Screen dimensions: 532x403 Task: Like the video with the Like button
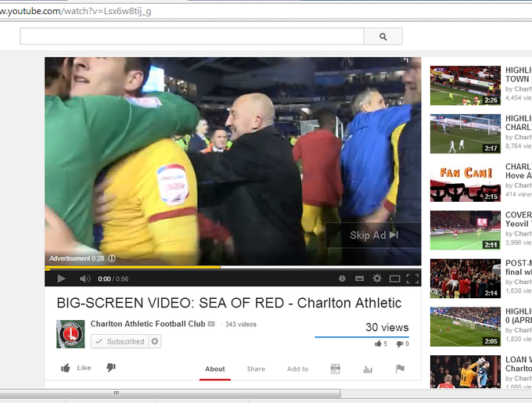coord(76,368)
